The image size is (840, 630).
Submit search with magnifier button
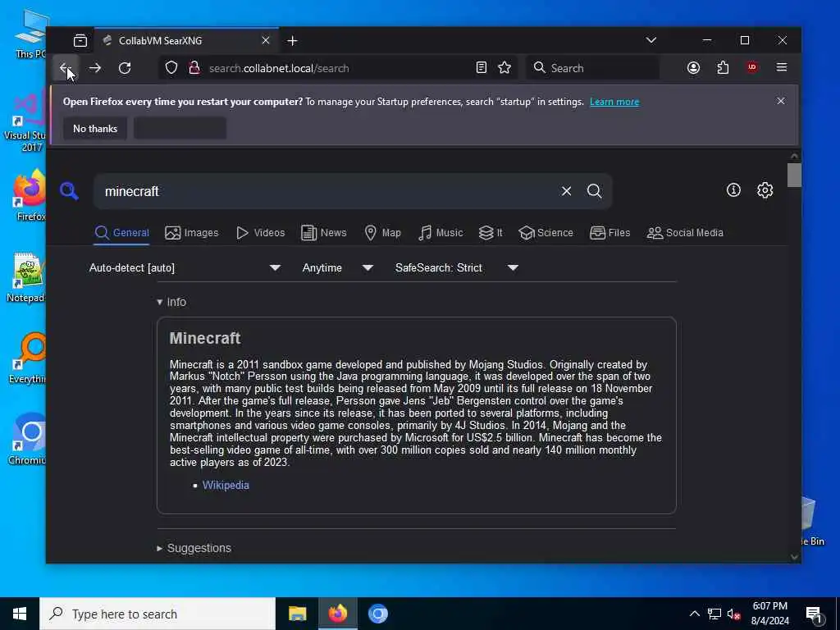click(594, 191)
